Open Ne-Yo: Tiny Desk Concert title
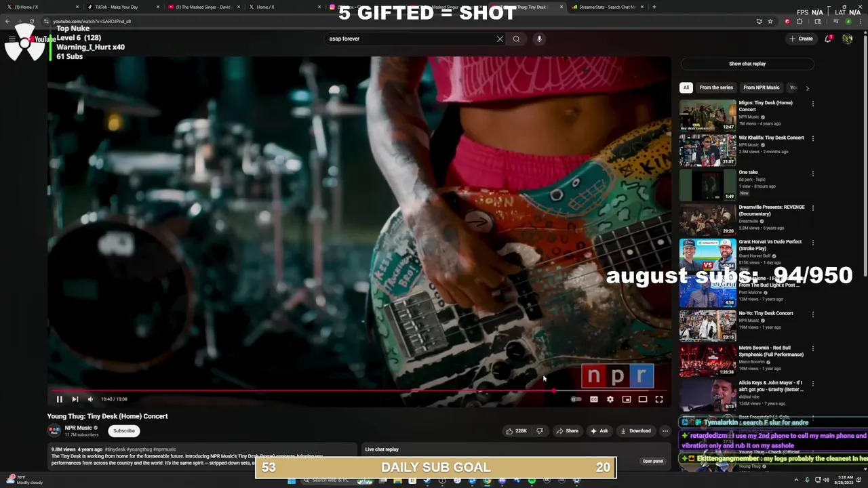Viewport: 868px width, 488px height. tap(766, 313)
